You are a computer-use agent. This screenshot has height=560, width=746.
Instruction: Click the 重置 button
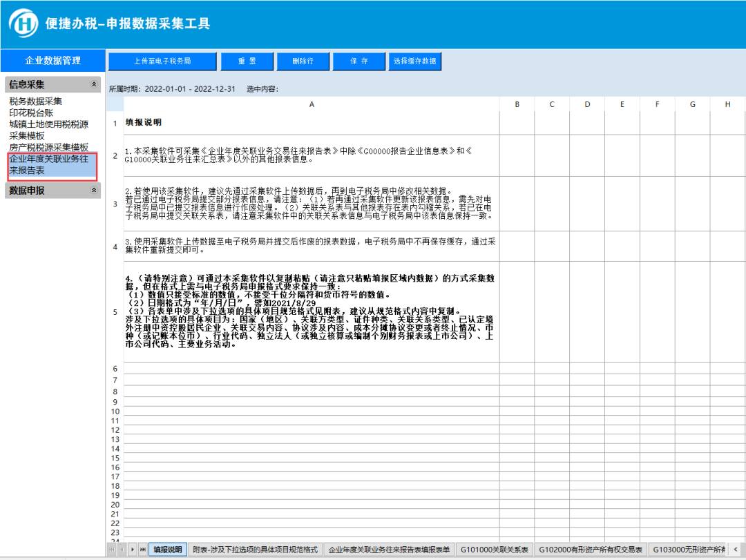tap(247, 61)
